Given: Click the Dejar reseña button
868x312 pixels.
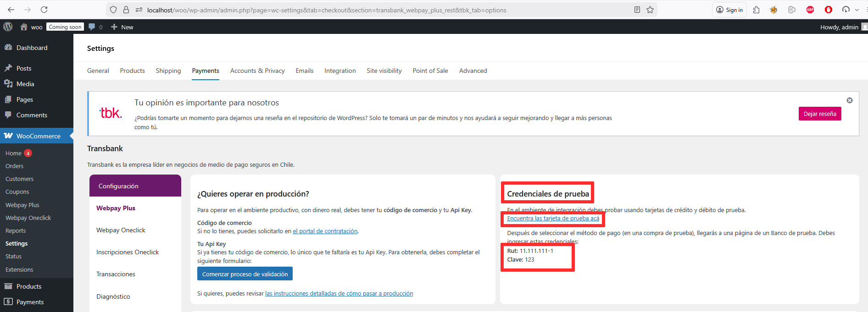Looking at the screenshot, I should [820, 114].
